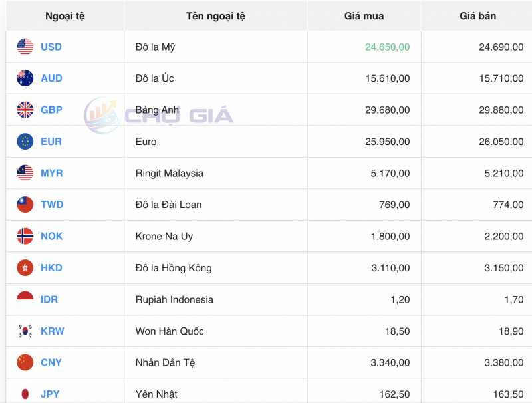Sort by the Giá bán column header
This screenshot has height=403, width=532.
click(476, 15)
